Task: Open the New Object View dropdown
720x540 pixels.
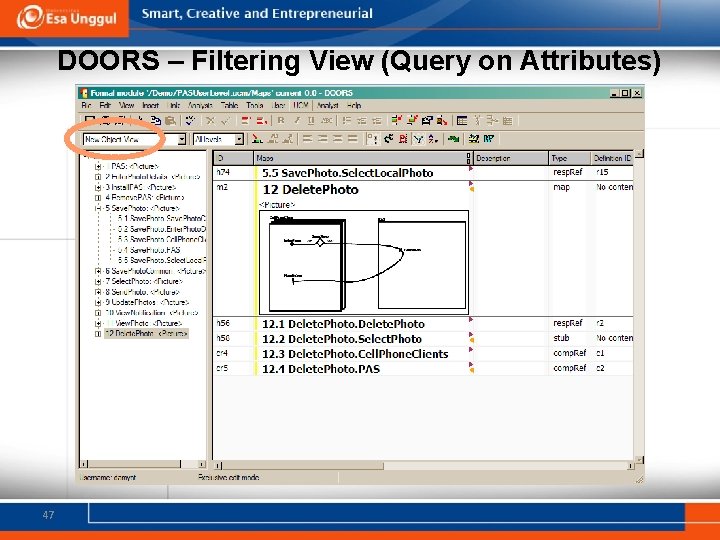Action: tap(182, 139)
